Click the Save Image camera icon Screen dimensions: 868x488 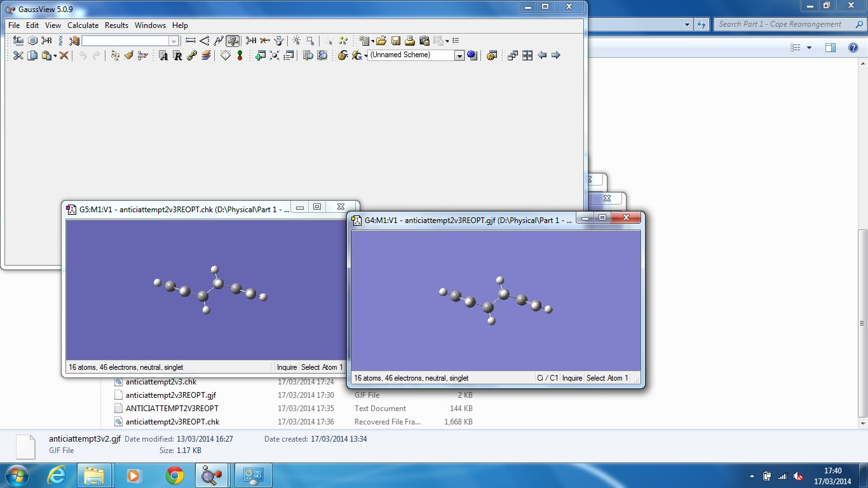pos(424,41)
